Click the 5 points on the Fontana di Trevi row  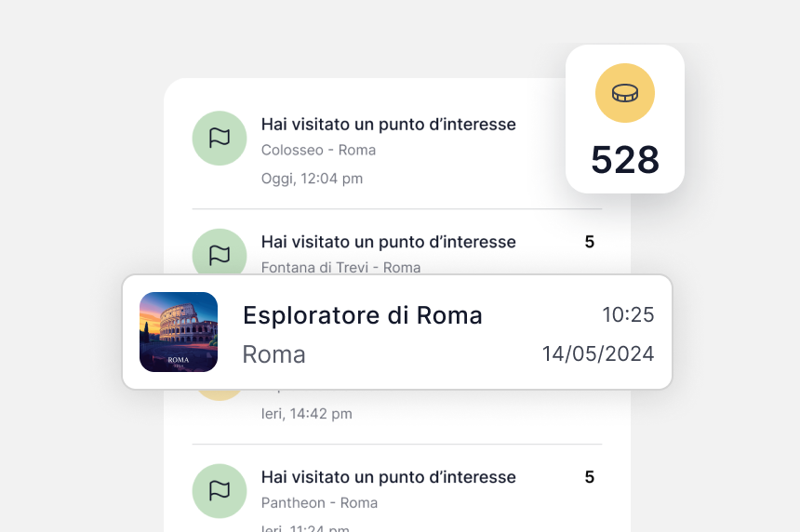point(589,242)
